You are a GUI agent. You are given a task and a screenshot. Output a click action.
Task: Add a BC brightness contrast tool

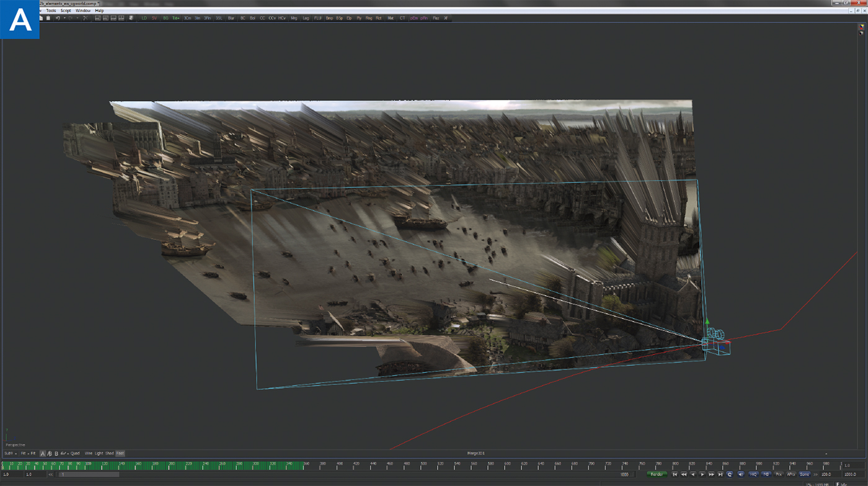click(242, 18)
